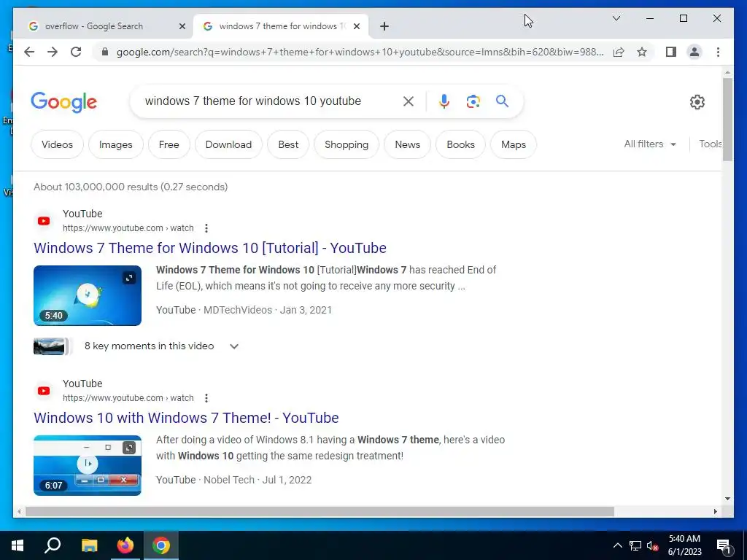Click the scroll down arrow
This screenshot has height=560, width=747.
(x=727, y=499)
